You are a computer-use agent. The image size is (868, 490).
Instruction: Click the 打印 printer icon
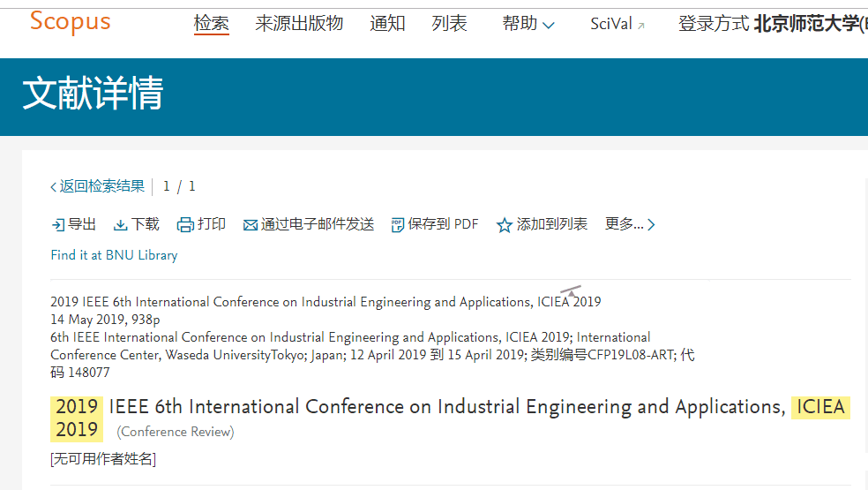coord(185,224)
